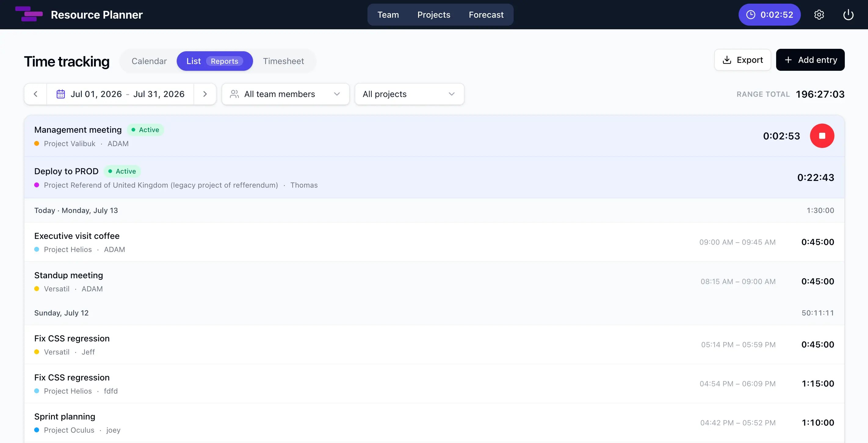Click the Export download icon
Screen dimensions: 868x443
click(727, 60)
